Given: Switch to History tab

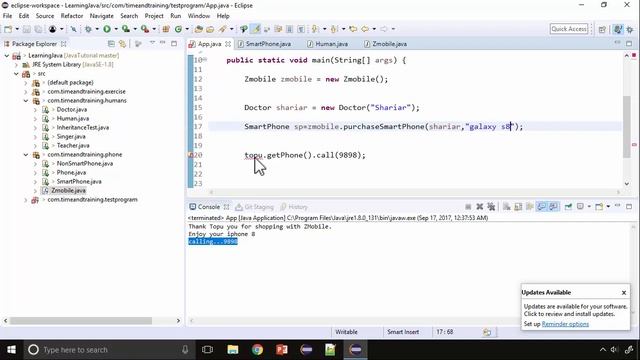Looking at the screenshot, I should [x=294, y=207].
